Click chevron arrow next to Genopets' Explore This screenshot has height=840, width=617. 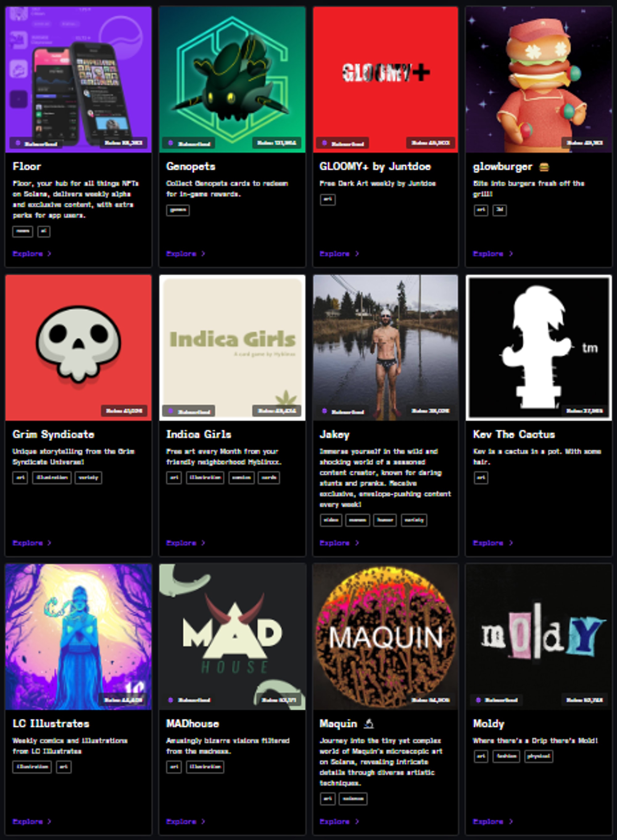pos(203,254)
